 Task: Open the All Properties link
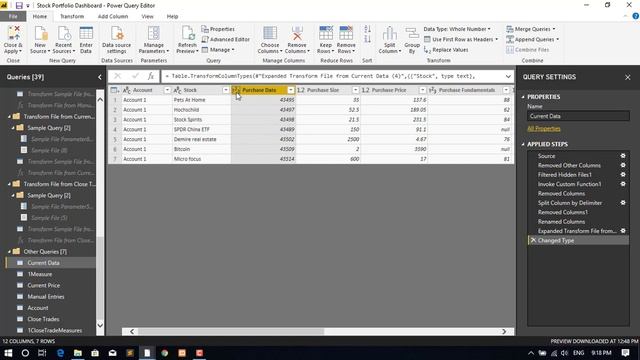click(544, 129)
